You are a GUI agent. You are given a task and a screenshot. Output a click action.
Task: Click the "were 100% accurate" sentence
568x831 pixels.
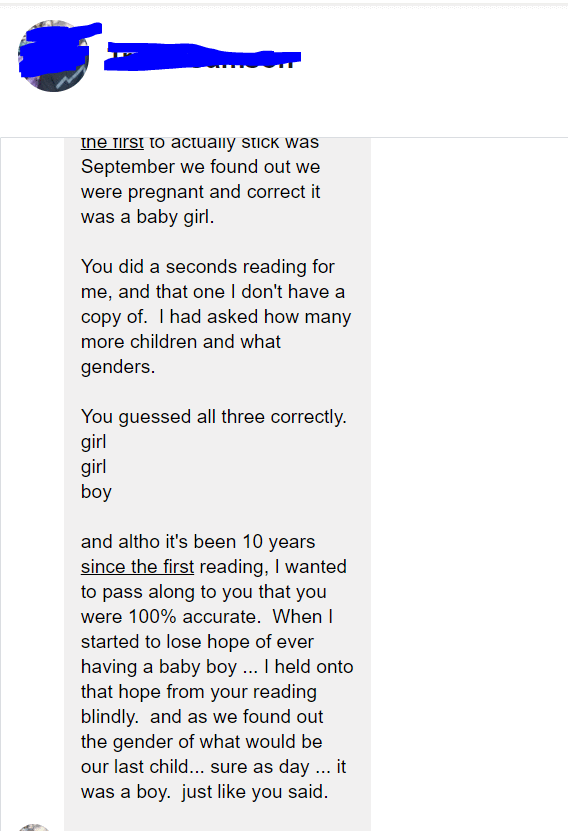tap(171, 617)
